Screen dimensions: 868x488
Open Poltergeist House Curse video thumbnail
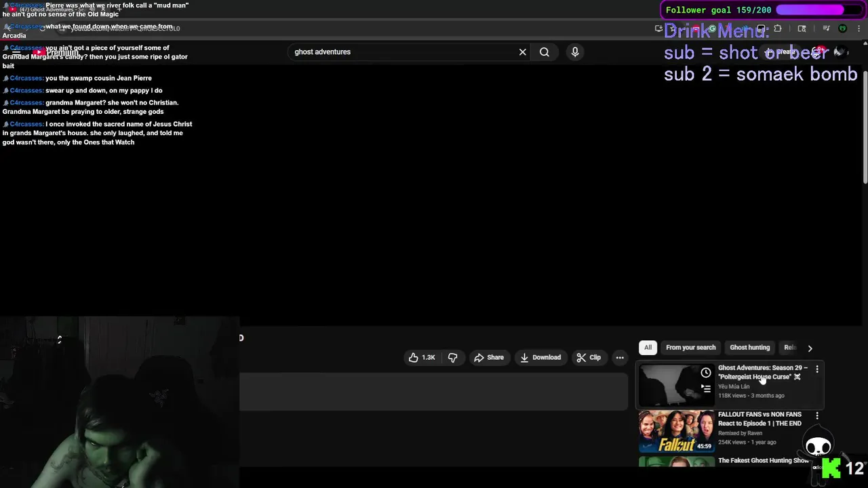676,384
